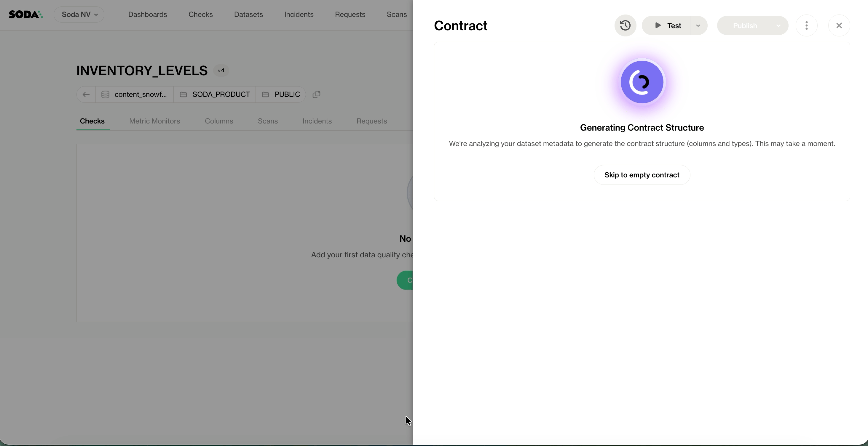Screen dimensions: 868x446
Task: Expand the Test options dropdown arrow
Action: pyautogui.click(x=698, y=25)
